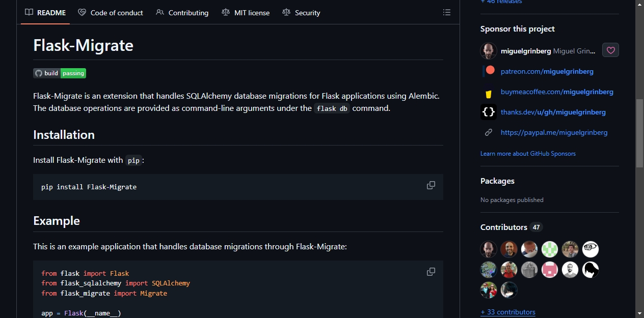Open third contributor avatar in top row
This screenshot has height=318, width=644.
tap(529, 249)
